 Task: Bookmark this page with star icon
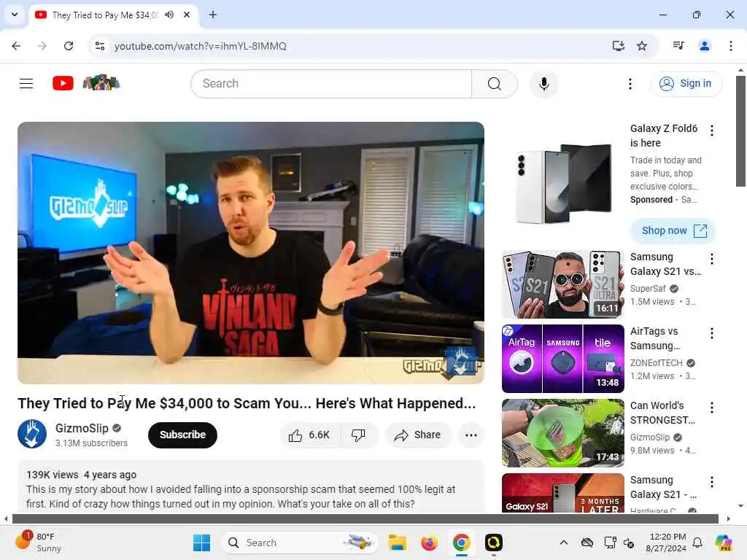[642, 46]
